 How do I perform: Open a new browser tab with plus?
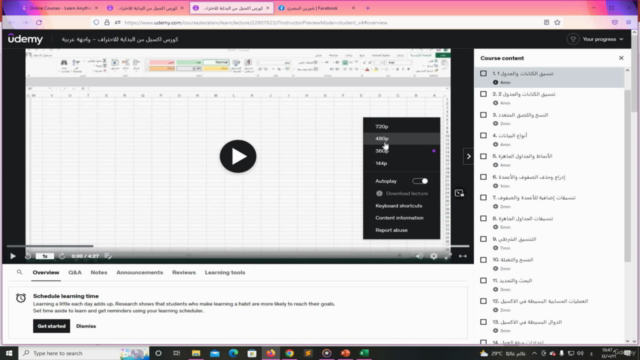(x=367, y=8)
